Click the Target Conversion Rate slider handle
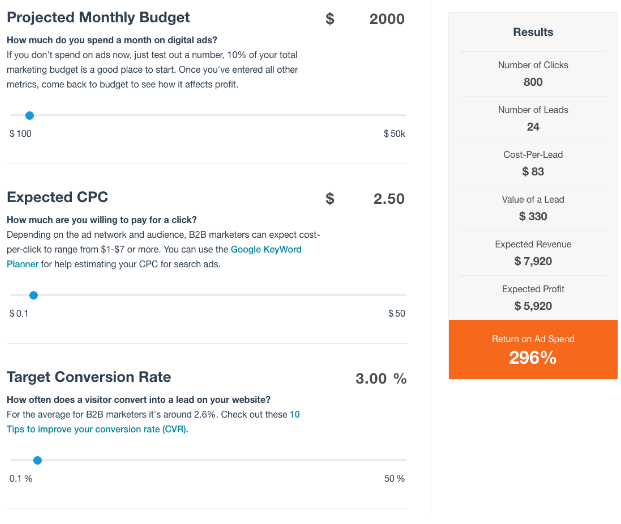The height and width of the screenshot is (524, 621). coord(37,460)
